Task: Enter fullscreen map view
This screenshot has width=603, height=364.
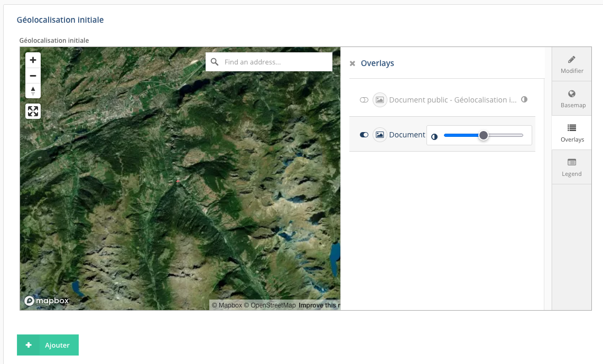Action: pyautogui.click(x=33, y=111)
